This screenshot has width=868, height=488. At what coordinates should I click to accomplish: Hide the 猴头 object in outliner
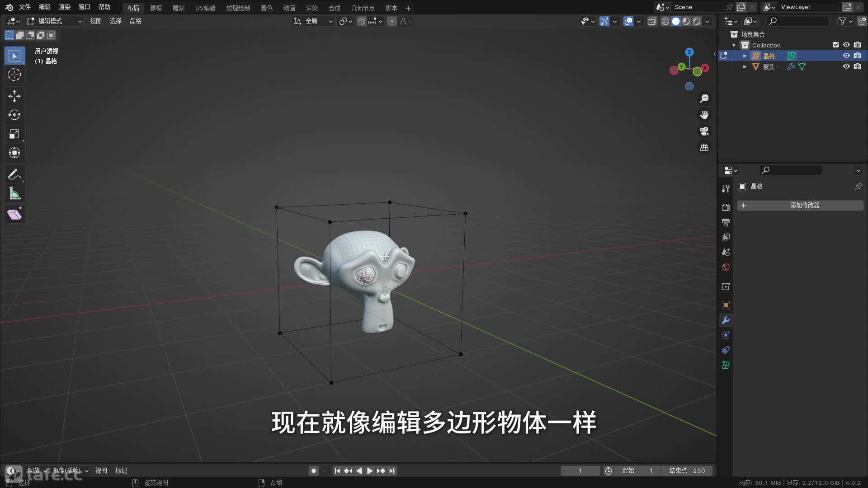click(846, 66)
